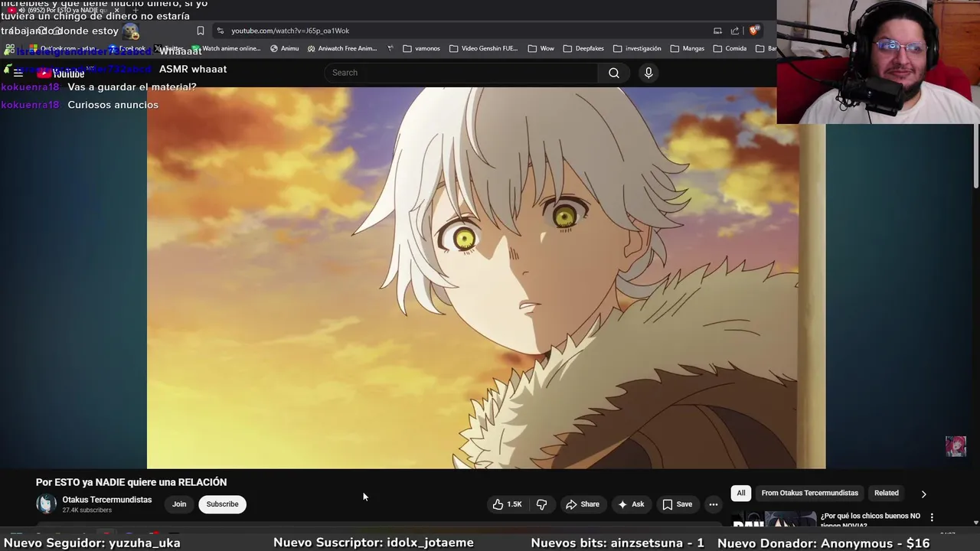Viewport: 980px width, 551px height.
Task: Open Aniwatch Free Anime bookmark
Action: point(342,48)
